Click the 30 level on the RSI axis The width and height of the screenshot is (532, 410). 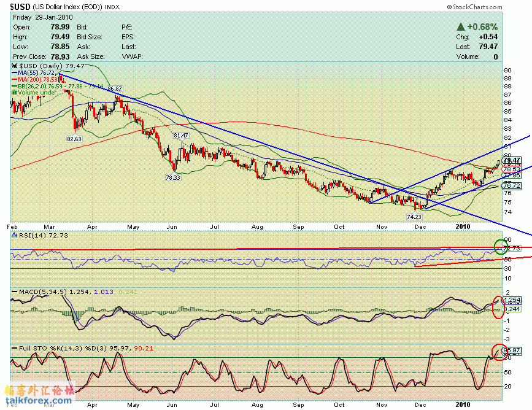click(x=508, y=268)
